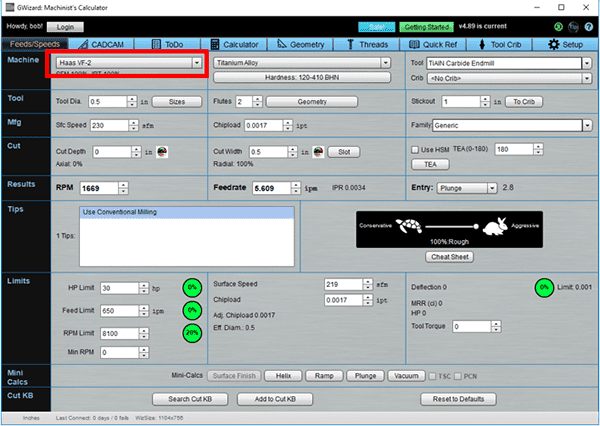600x426 pixels.
Task: Click the Conservative-Aggressive slider handle
Action: [476, 226]
